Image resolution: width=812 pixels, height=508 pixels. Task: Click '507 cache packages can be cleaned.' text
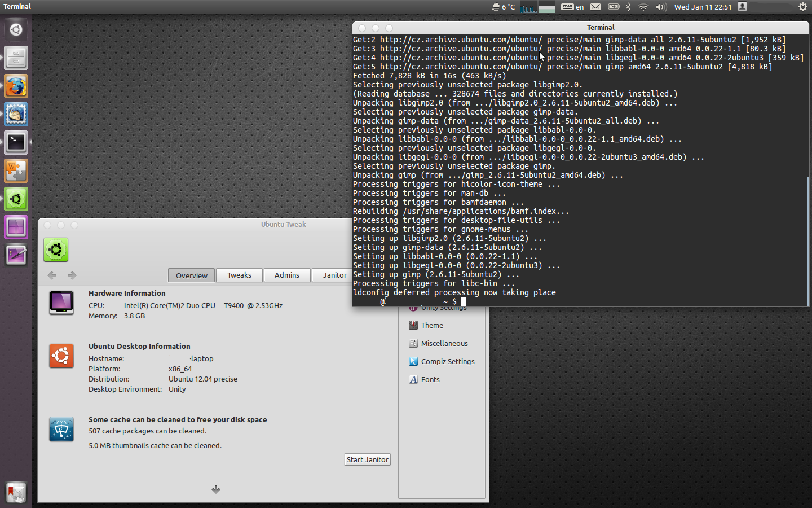click(147, 431)
